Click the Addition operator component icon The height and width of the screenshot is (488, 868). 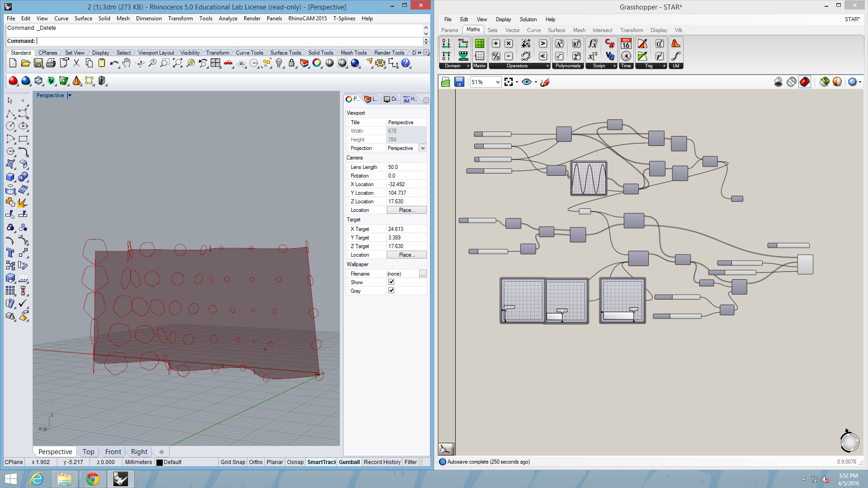click(x=496, y=43)
